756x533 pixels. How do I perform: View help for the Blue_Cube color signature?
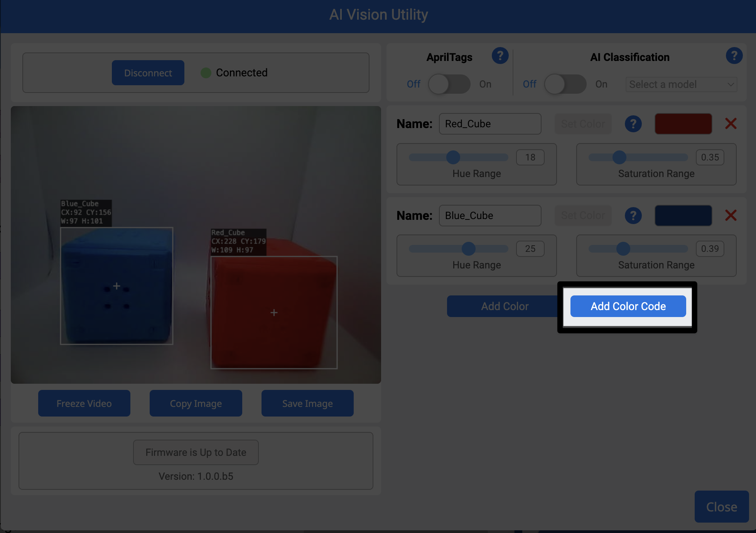[633, 216]
